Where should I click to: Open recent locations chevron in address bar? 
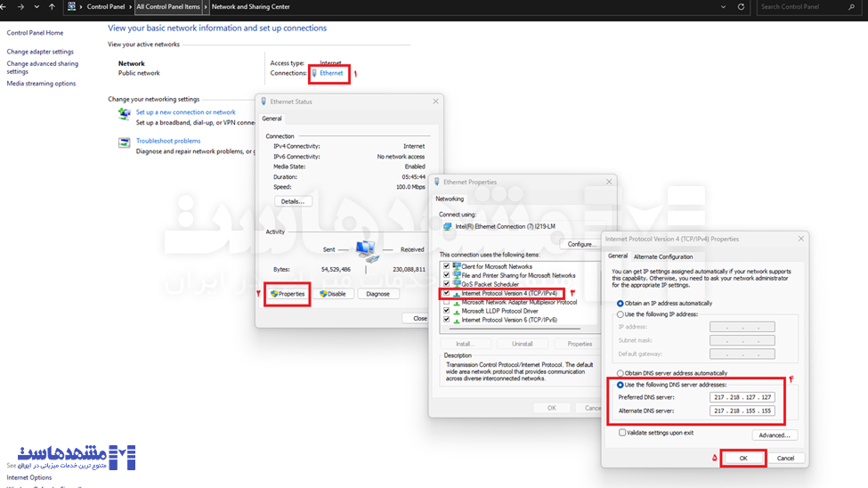[x=37, y=6]
